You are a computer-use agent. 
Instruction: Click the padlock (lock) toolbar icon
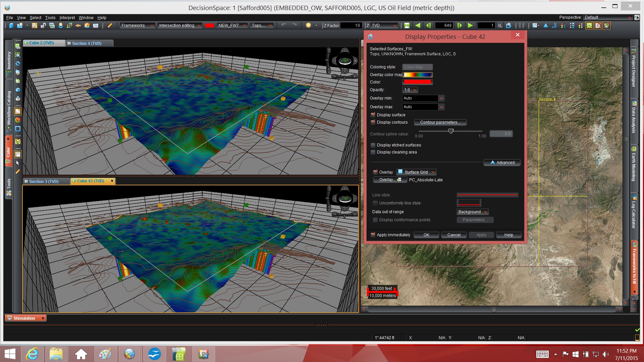tap(35, 25)
